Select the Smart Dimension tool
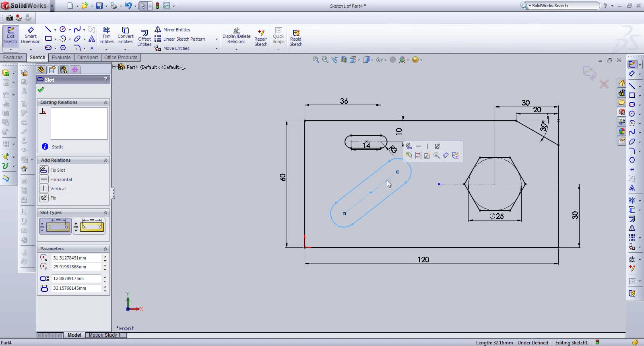This screenshot has height=346, width=644. [x=31, y=35]
